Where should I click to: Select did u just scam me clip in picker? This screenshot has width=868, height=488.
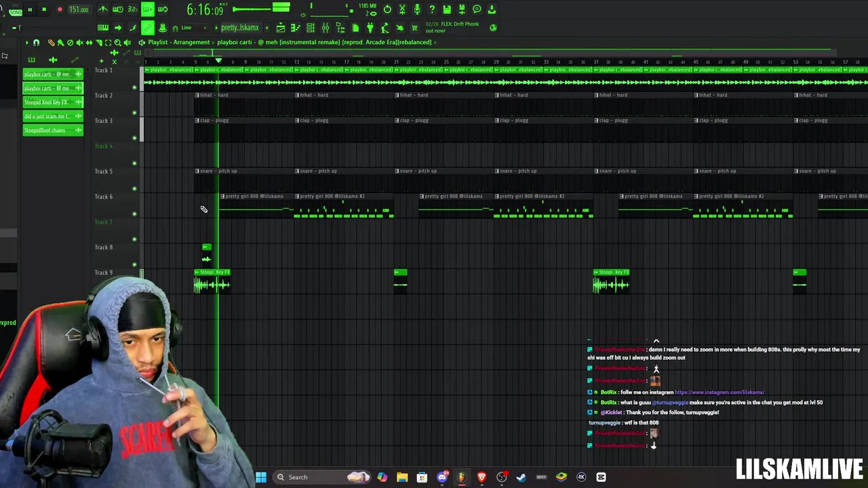pos(53,116)
